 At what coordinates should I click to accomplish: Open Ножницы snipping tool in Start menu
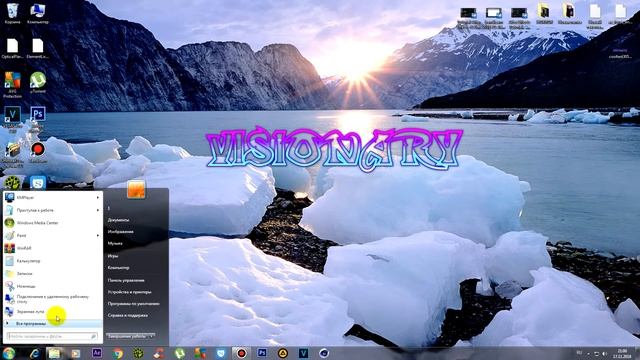pyautogui.click(x=53, y=286)
